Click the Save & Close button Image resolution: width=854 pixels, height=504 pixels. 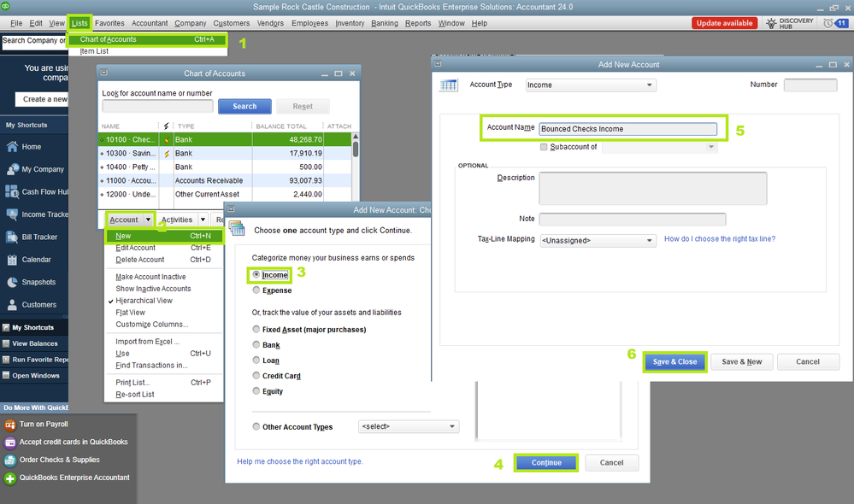(674, 362)
